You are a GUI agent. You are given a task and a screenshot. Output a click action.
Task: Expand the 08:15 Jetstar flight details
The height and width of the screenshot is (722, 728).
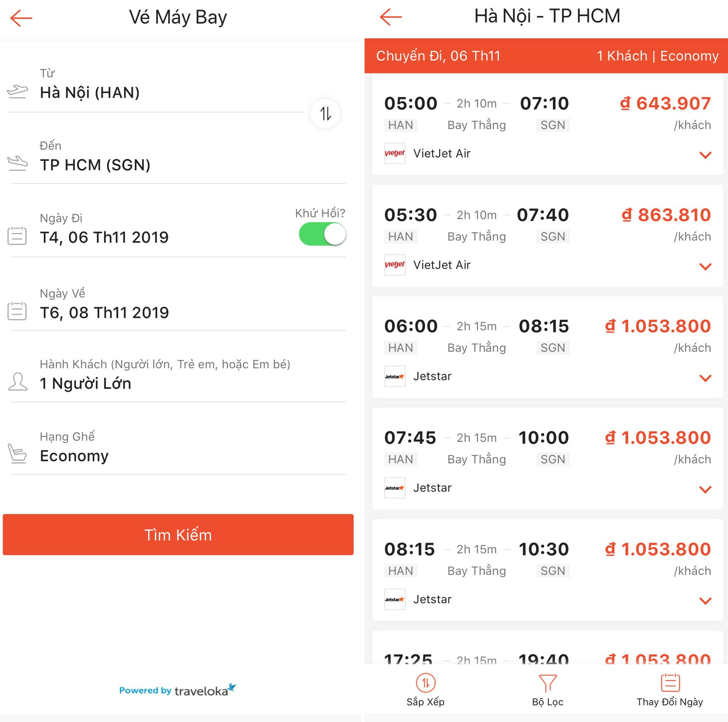click(x=705, y=601)
